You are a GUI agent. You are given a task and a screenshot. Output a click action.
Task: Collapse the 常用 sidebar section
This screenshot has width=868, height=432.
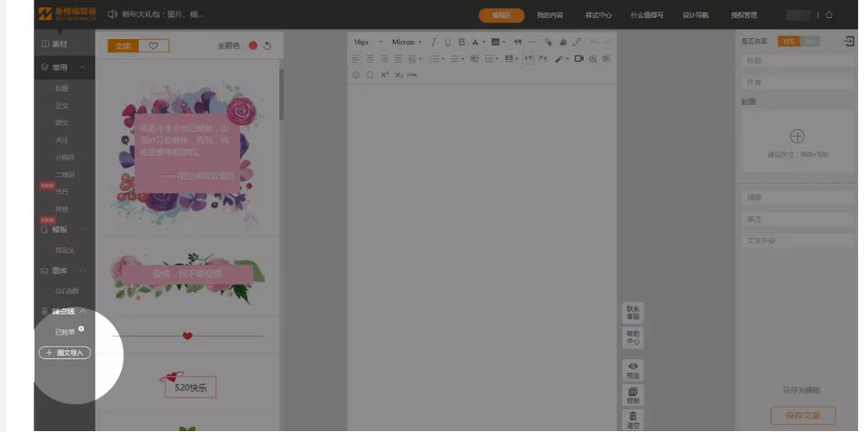(x=82, y=68)
